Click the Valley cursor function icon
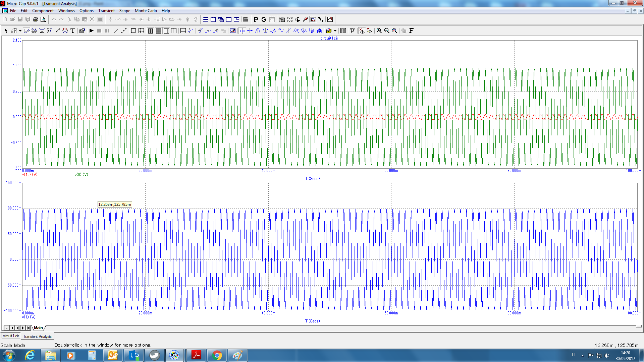The height and width of the screenshot is (362, 644). coord(265,31)
